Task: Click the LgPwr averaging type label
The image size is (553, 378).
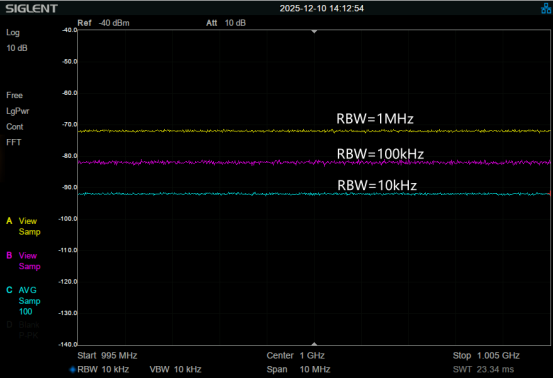Action: click(17, 111)
